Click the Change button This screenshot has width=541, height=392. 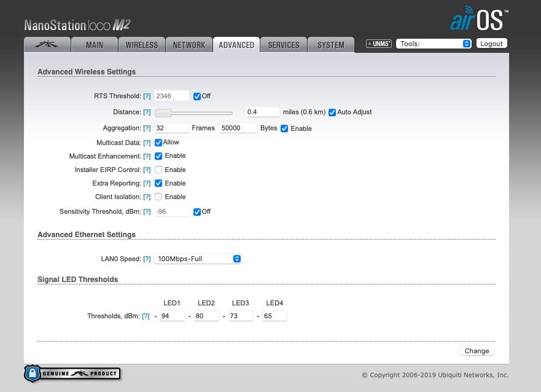(477, 351)
